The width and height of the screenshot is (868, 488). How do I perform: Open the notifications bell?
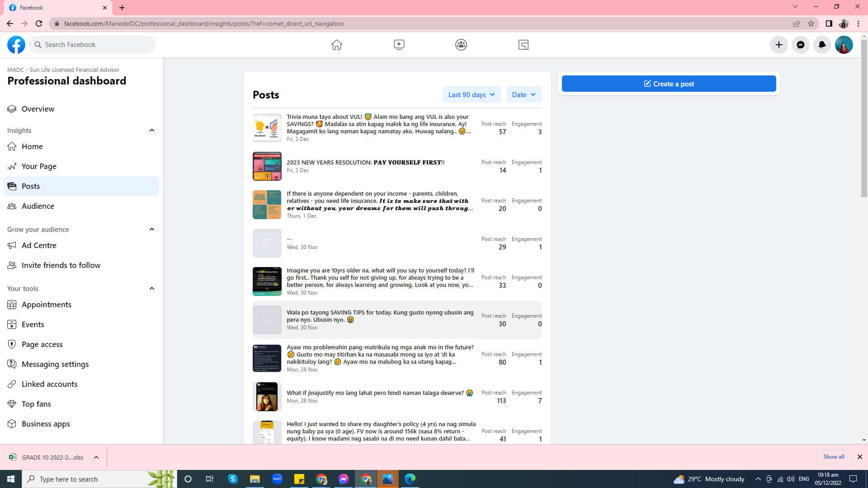[x=822, y=45]
